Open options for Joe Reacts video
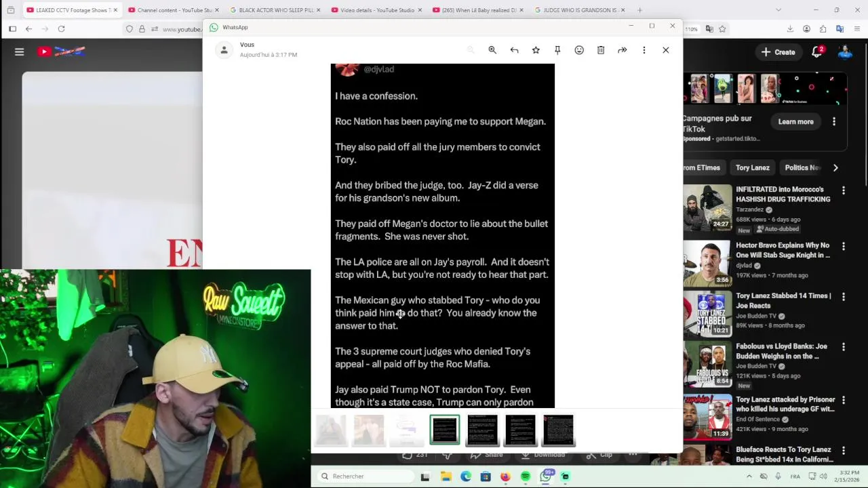This screenshot has height=488, width=868. [844, 297]
